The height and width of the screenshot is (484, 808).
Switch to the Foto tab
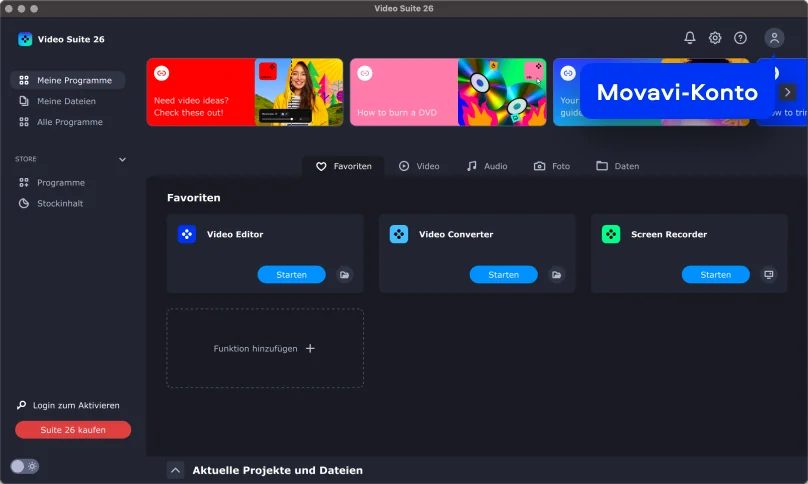[x=551, y=166]
